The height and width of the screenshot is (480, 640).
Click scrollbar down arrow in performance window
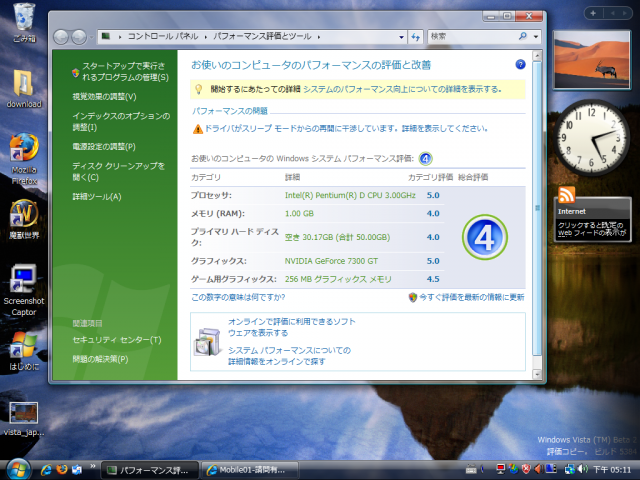tap(537, 374)
